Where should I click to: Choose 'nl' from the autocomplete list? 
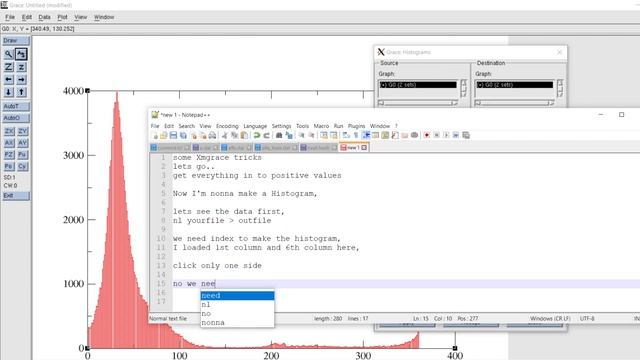(237, 304)
